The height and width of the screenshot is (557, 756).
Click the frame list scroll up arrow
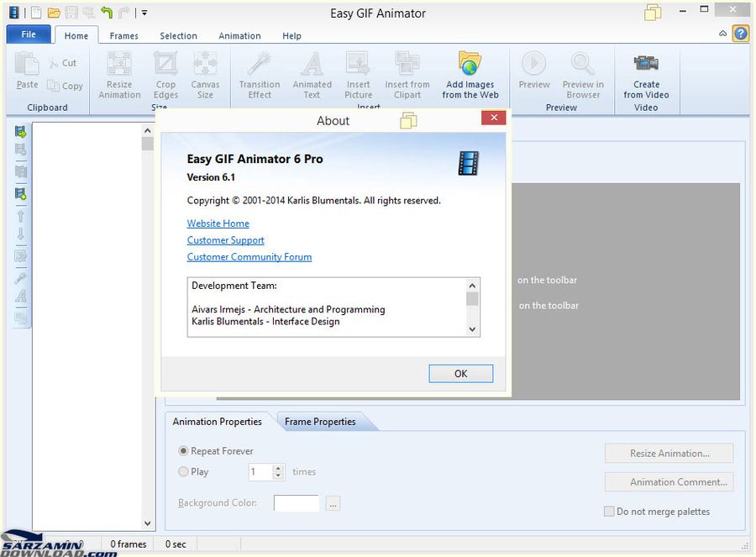[x=148, y=130]
